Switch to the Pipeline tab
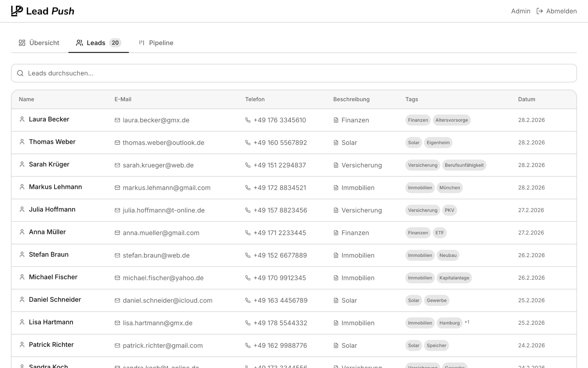Viewport: 588px width, 368px height. [156, 43]
